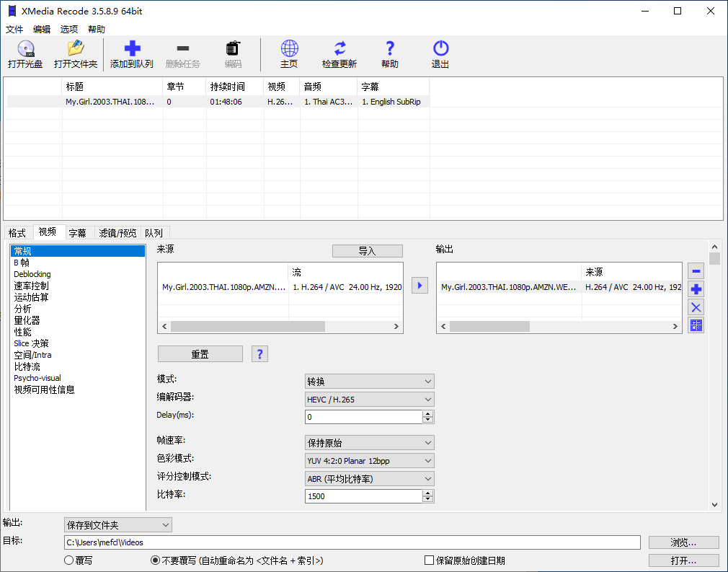The width and height of the screenshot is (728, 572).
Task: Increase 比特率 using its up stepper arrow
Action: tap(427, 493)
